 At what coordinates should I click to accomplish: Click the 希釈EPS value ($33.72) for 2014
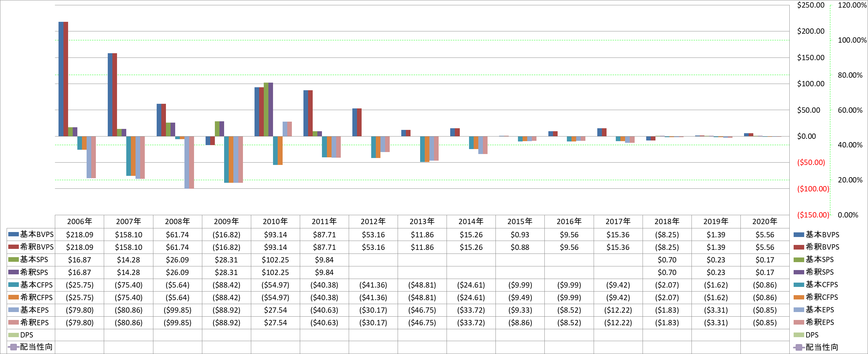click(x=471, y=323)
